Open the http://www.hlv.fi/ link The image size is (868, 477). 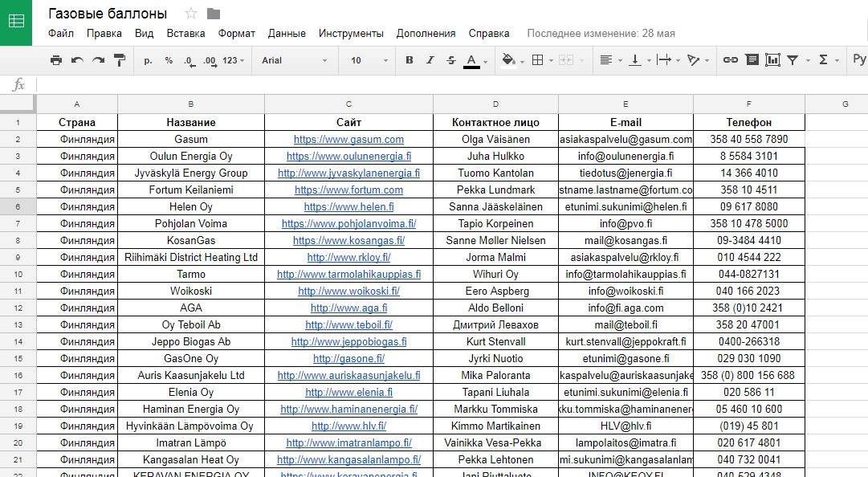[348, 426]
